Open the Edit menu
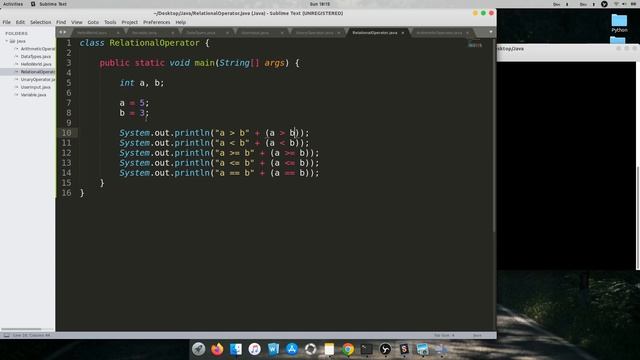 coord(20,22)
